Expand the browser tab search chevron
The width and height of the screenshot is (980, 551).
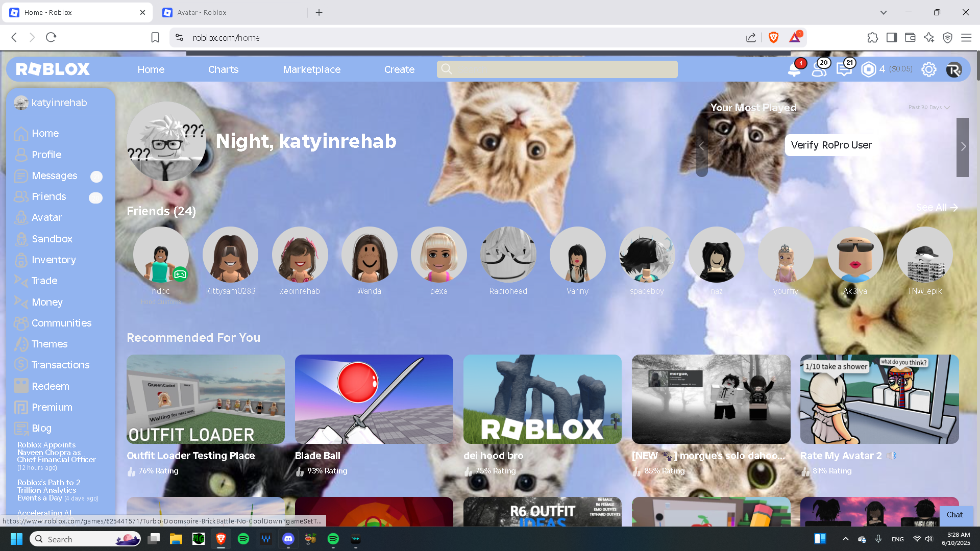[x=884, y=12]
